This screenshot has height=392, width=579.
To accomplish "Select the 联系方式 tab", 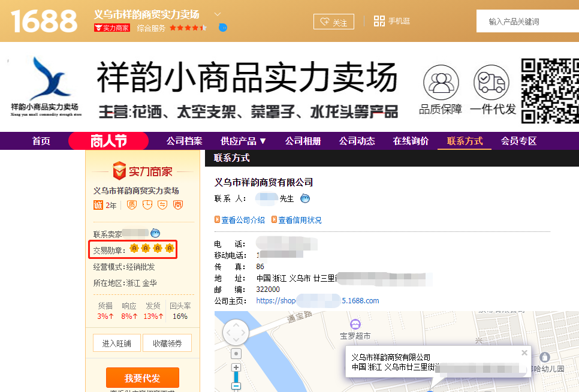I will 465,141.
